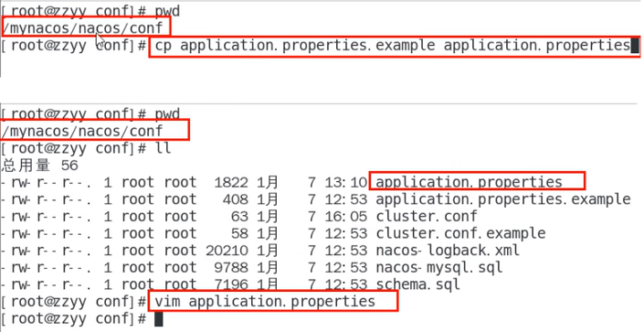Click the nacos-mysql.sql file name

(x=439, y=268)
